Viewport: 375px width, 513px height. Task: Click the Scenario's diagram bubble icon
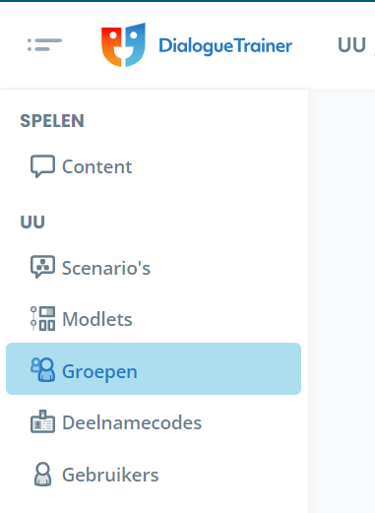pyautogui.click(x=43, y=267)
